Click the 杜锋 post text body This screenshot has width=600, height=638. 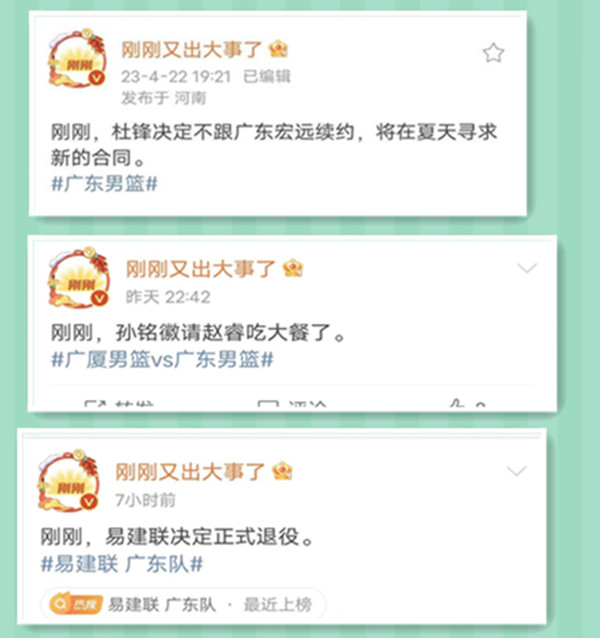(274, 145)
